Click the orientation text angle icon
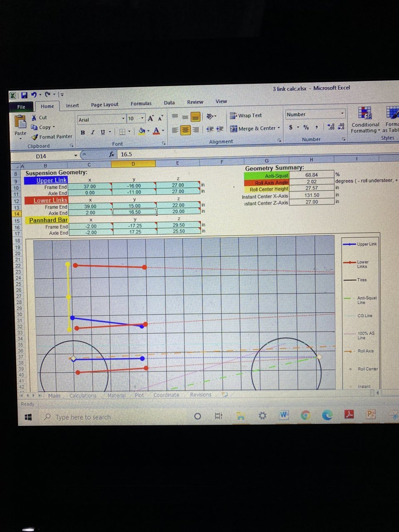399x532 pixels. (x=210, y=116)
